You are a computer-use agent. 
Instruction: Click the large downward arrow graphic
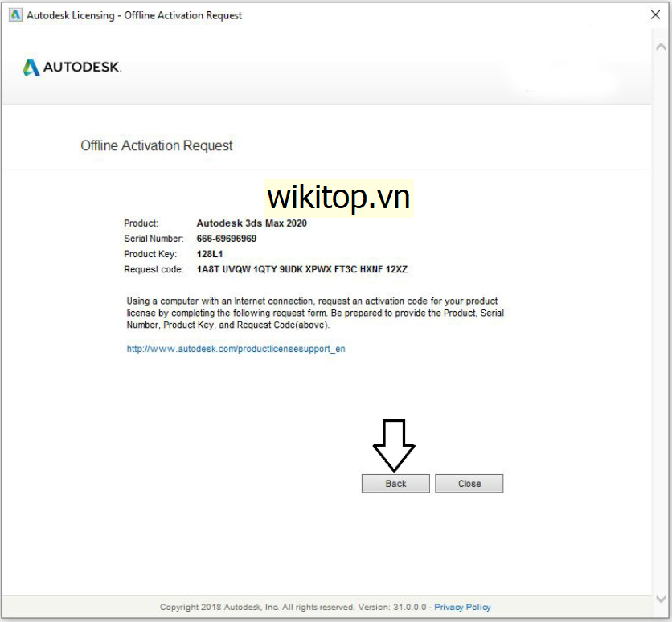[x=394, y=444]
